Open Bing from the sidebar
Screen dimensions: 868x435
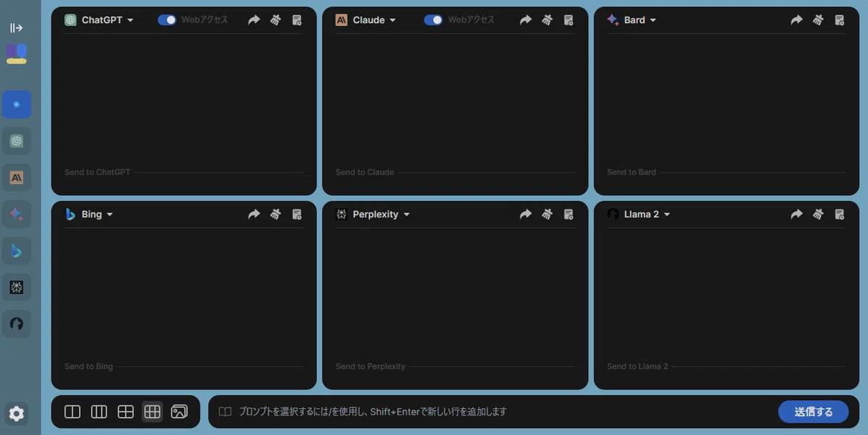tap(16, 251)
